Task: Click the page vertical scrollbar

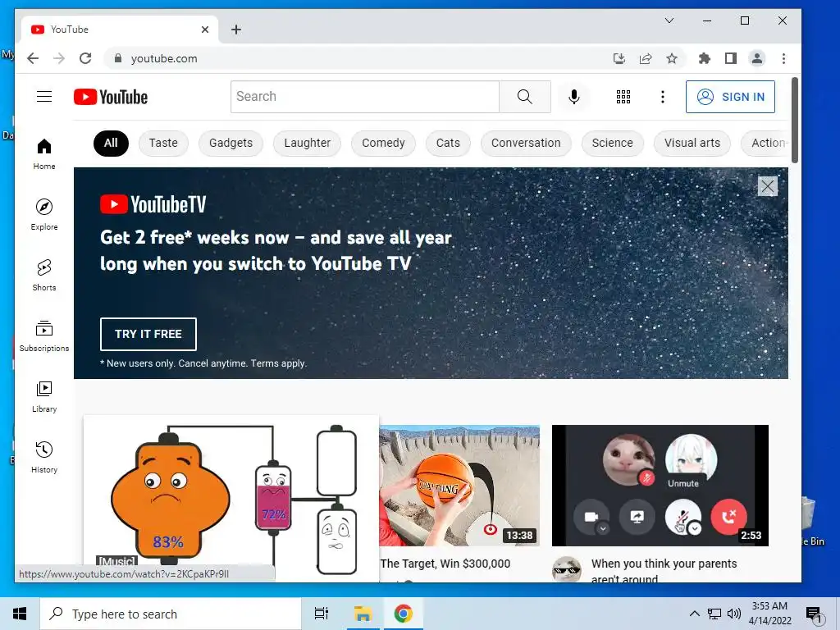Action: 794,120
